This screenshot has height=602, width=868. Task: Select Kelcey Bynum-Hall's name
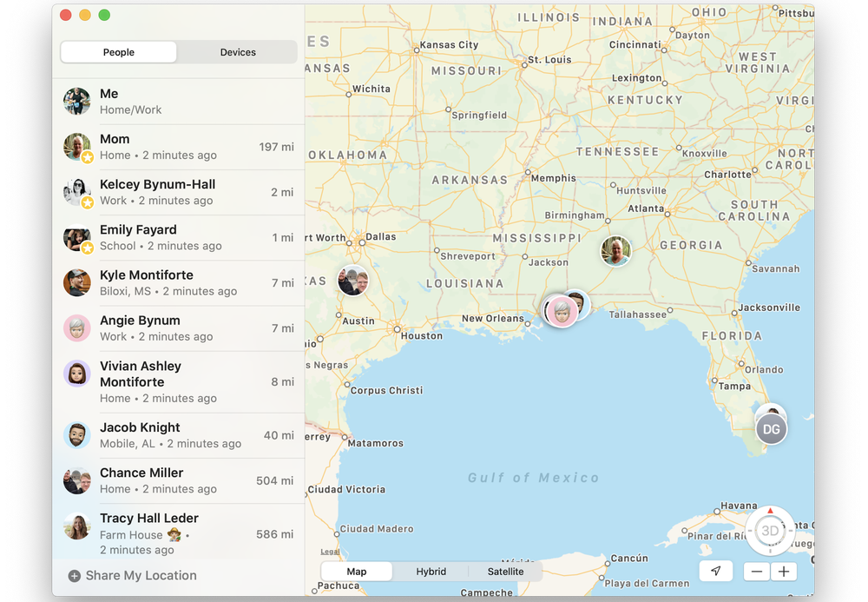click(157, 184)
